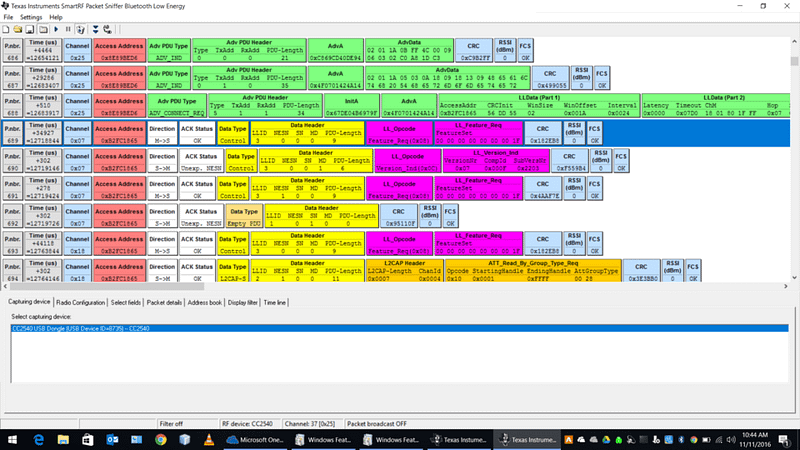The height and width of the screenshot is (450, 800).
Task: Open Outlook from taskbar
Action: tap(112, 439)
